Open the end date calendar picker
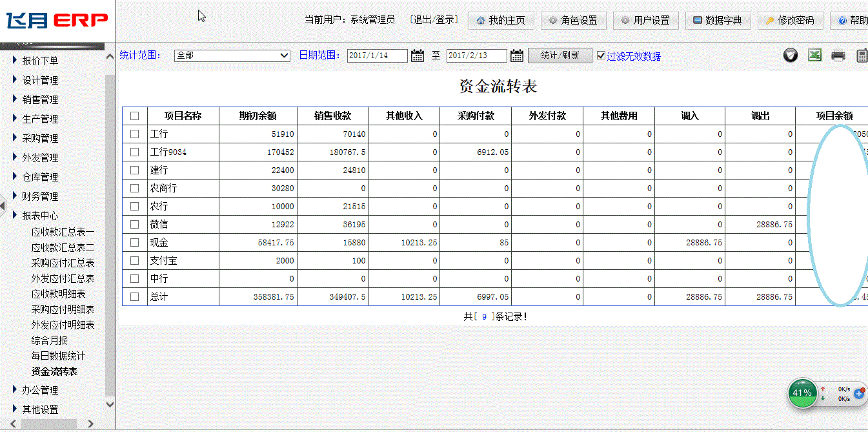 (516, 56)
